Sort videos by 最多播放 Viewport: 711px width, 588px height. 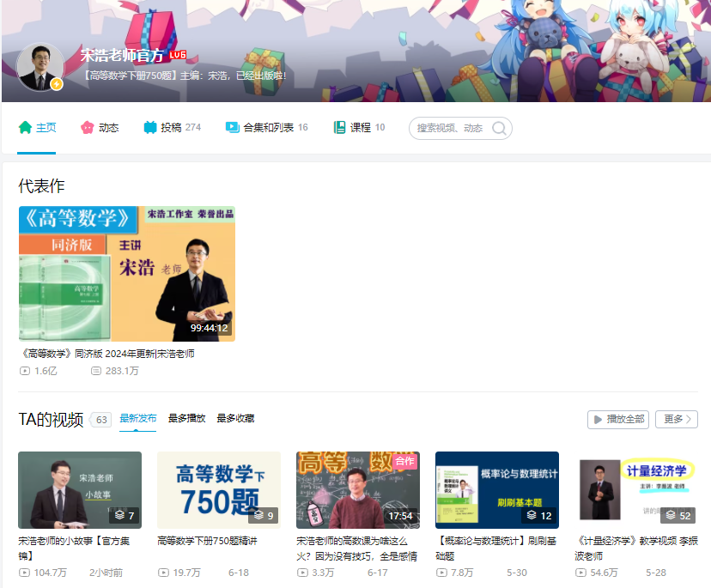(x=186, y=419)
